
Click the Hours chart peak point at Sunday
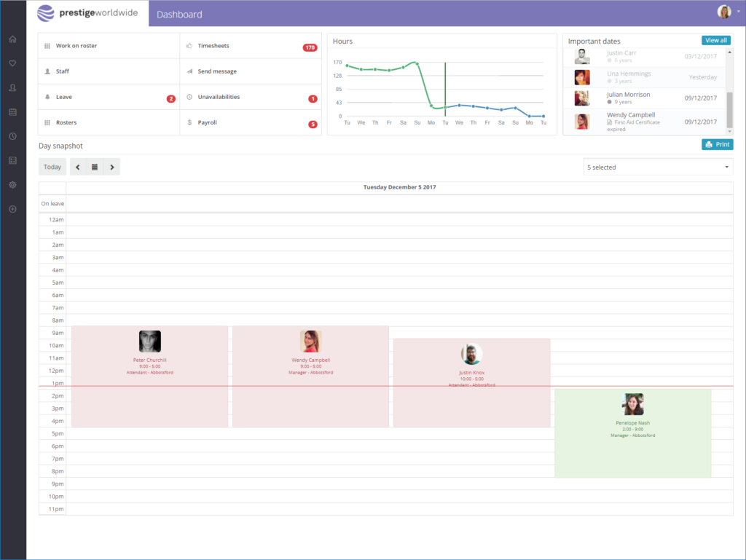tap(417, 63)
